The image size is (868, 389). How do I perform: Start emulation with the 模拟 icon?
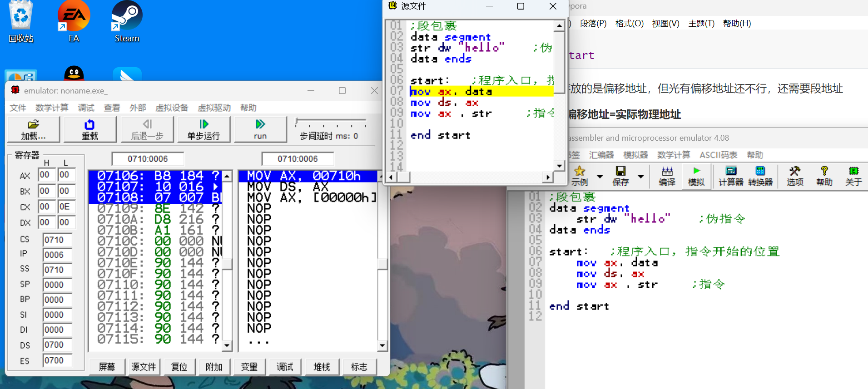click(x=696, y=176)
